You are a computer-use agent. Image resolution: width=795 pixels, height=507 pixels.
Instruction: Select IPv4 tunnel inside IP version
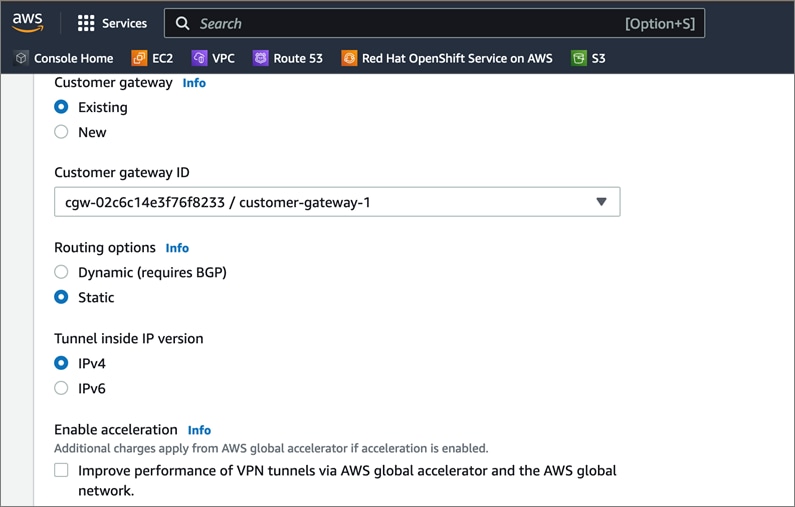tap(62, 363)
